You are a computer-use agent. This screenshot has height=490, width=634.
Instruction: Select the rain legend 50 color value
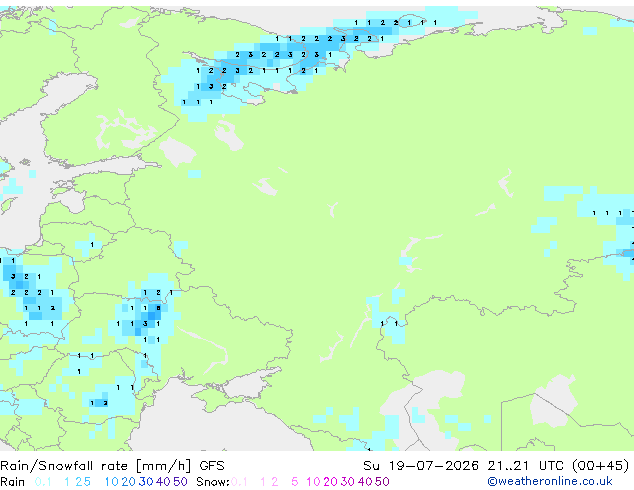point(180,482)
